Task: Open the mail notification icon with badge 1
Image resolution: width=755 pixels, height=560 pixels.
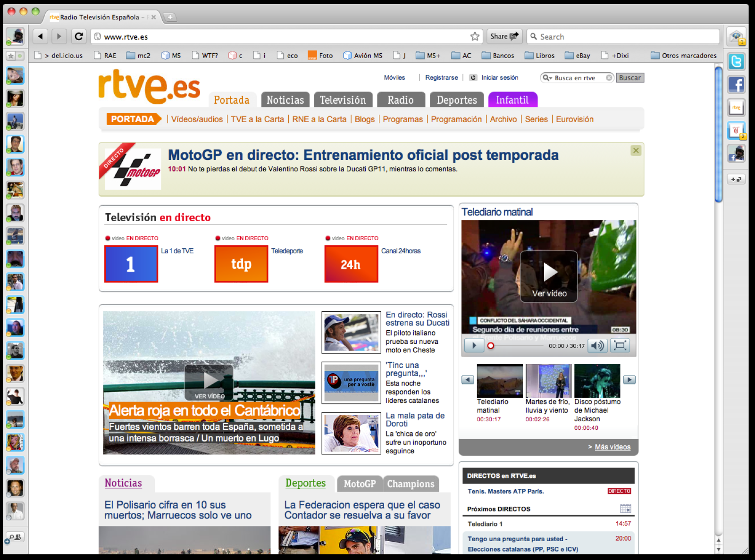Action: [736, 36]
